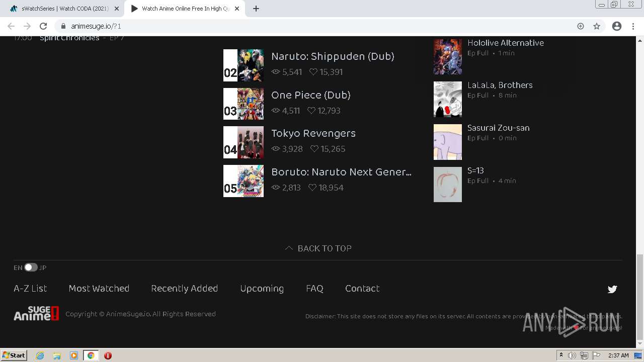This screenshot has width=644, height=362.
Task: Show hidden system tray icons
Action: [x=561, y=355]
